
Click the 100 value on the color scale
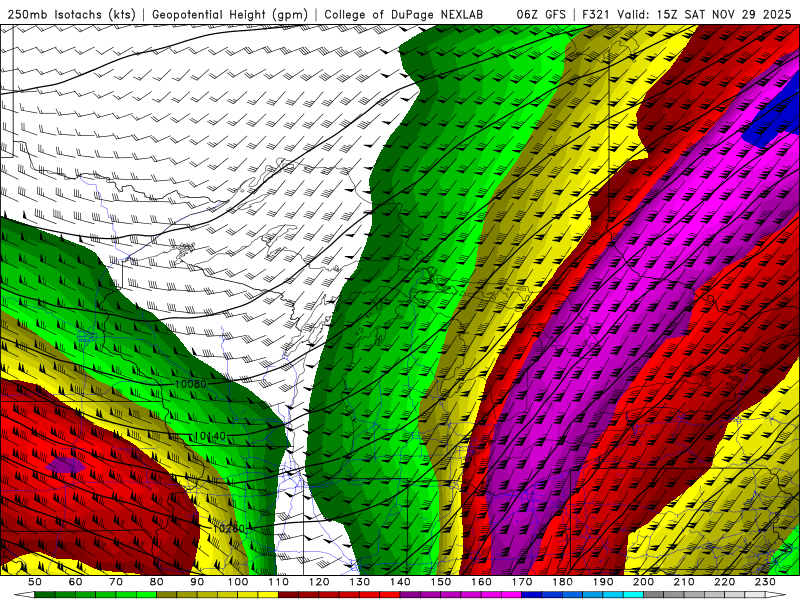coord(238,582)
